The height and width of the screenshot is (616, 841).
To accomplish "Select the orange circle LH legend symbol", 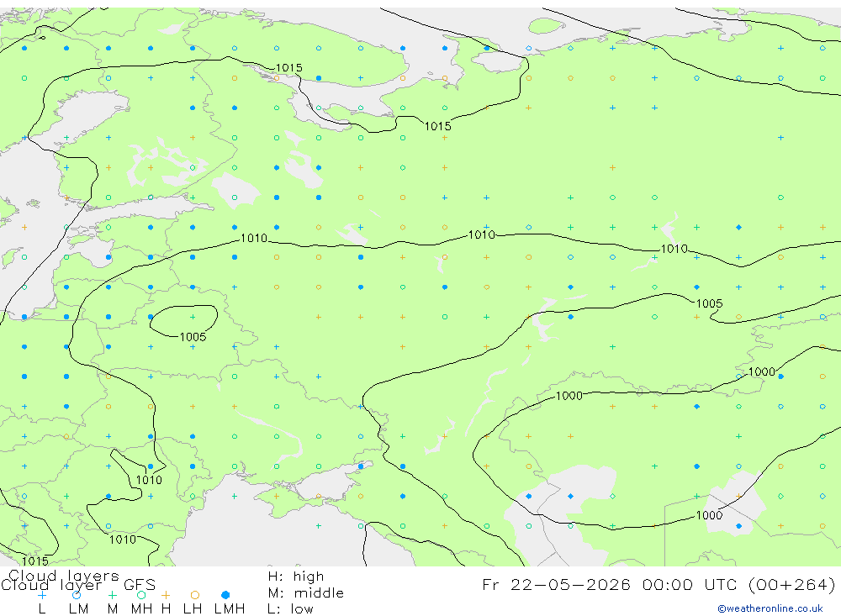I will click(195, 595).
